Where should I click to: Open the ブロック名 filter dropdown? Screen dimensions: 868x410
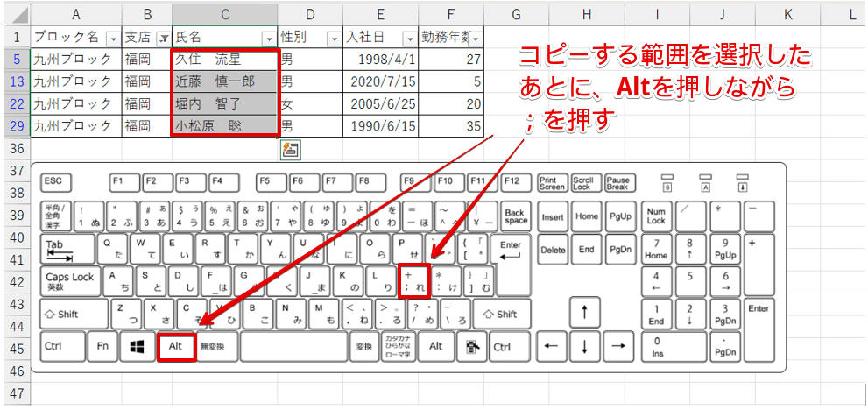coord(114,39)
